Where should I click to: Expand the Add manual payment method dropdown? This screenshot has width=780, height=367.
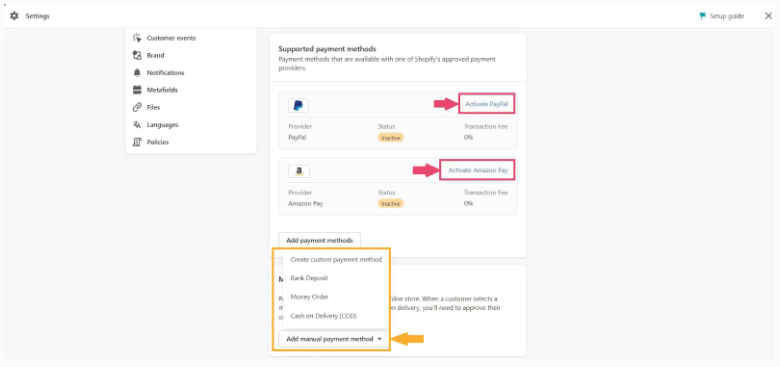tap(333, 339)
